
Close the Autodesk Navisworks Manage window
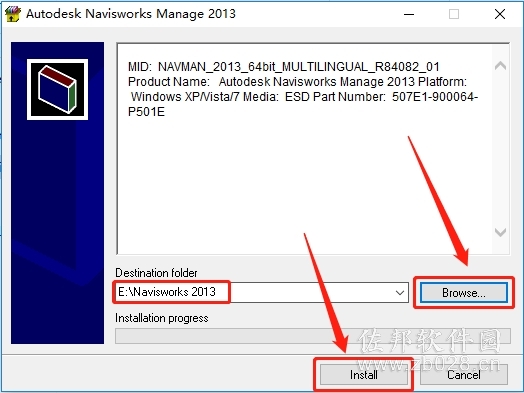tap(500, 14)
